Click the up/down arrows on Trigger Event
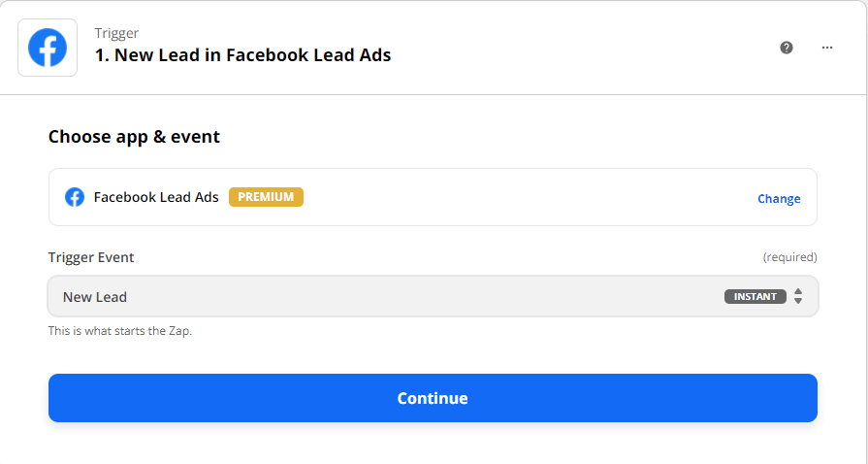868x464 pixels. [798, 296]
